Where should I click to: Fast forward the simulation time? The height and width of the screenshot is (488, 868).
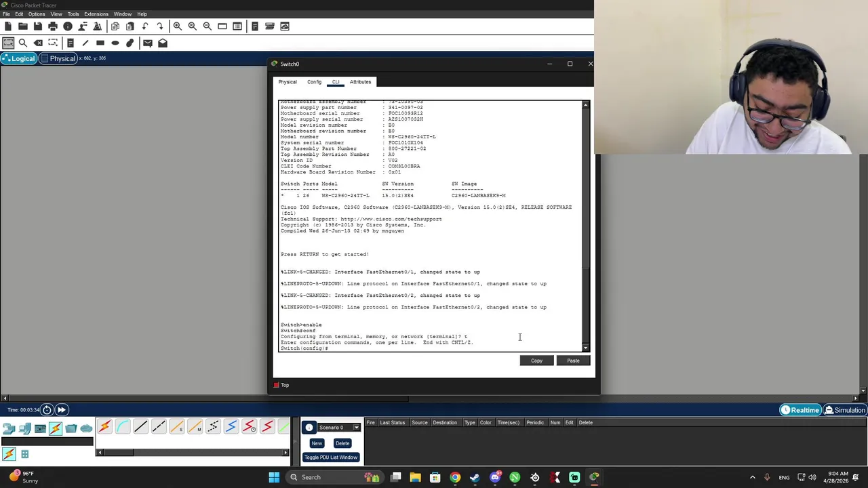61,410
